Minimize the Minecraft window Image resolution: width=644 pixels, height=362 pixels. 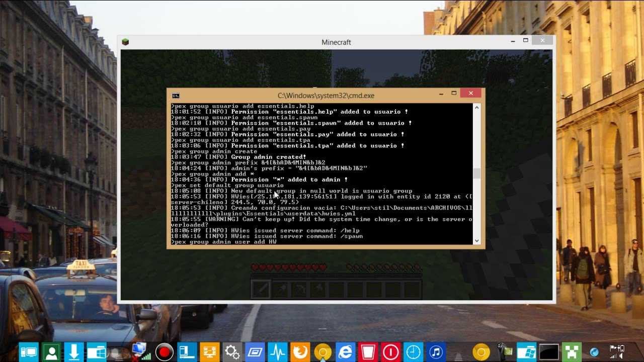pyautogui.click(x=513, y=41)
